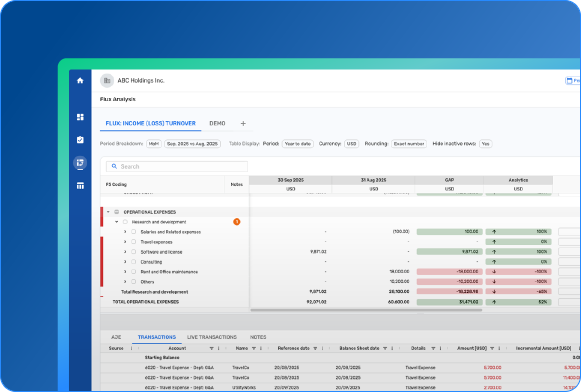Open the table icon in sidebar

[x=80, y=186]
